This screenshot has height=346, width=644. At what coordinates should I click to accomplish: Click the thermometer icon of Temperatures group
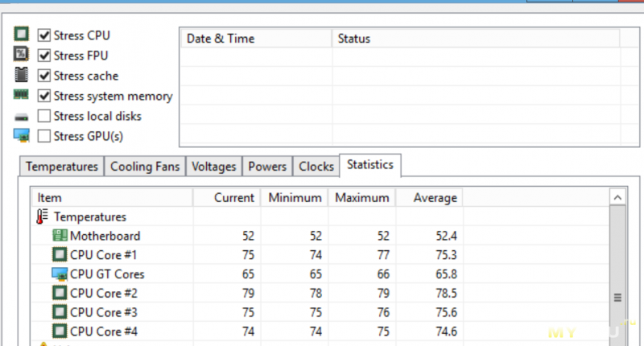(x=42, y=216)
